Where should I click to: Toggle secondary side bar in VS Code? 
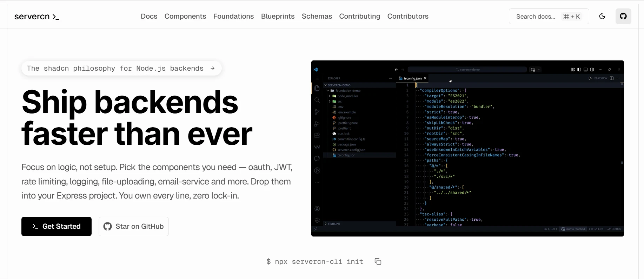592,70
